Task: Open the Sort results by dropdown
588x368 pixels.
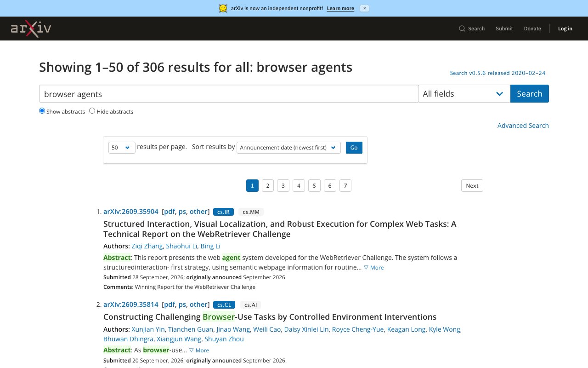Action: click(x=288, y=148)
